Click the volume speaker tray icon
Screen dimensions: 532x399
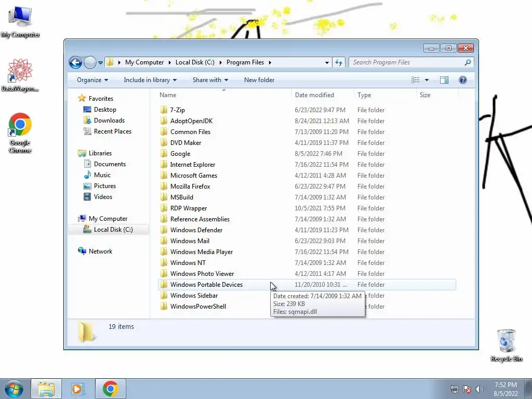479,389
